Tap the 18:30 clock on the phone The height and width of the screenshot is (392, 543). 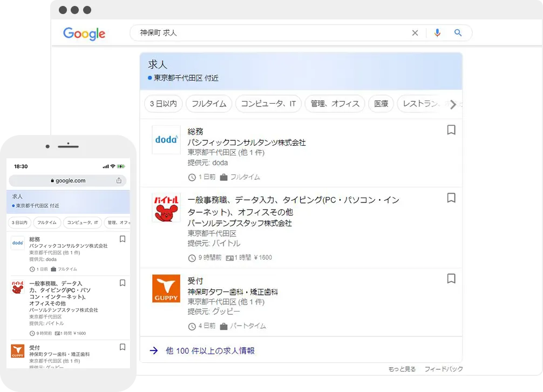tap(21, 166)
